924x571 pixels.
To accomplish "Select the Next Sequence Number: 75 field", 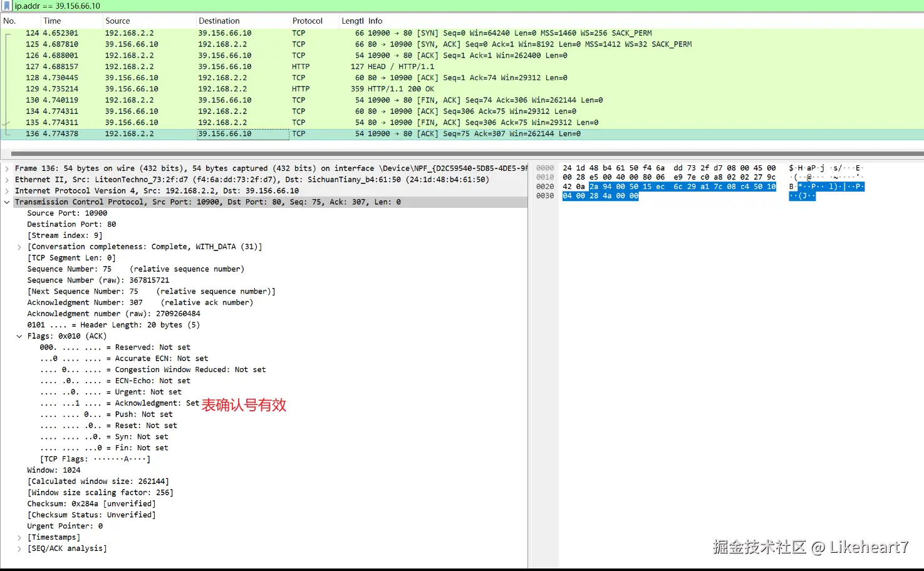I will point(151,292).
